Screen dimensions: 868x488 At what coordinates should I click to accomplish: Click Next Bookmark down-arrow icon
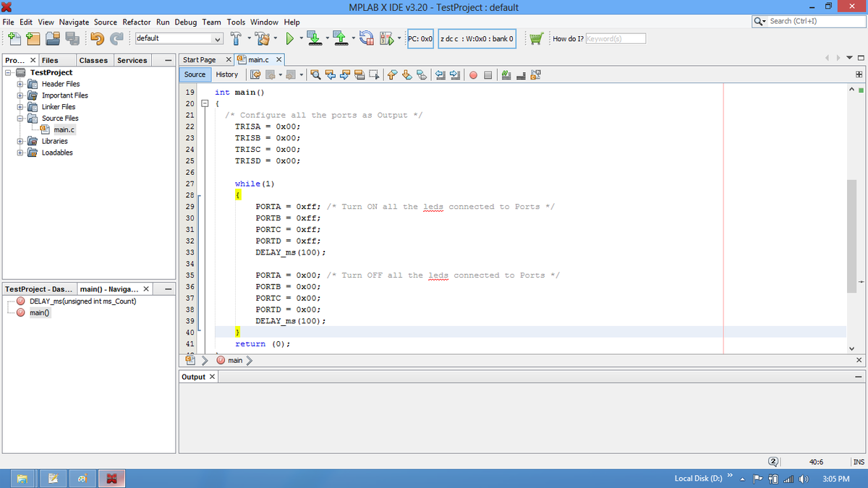click(x=407, y=74)
